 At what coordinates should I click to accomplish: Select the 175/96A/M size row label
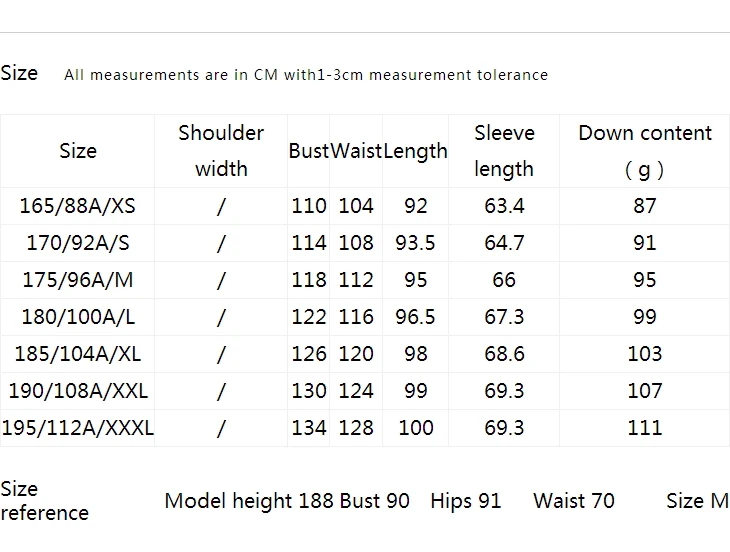point(78,280)
